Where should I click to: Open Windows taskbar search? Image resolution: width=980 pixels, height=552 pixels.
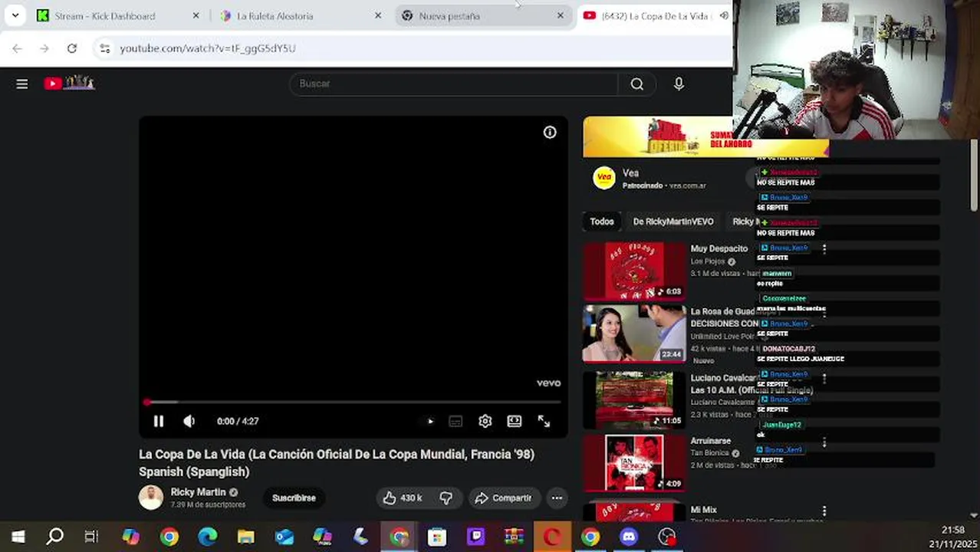(55, 537)
